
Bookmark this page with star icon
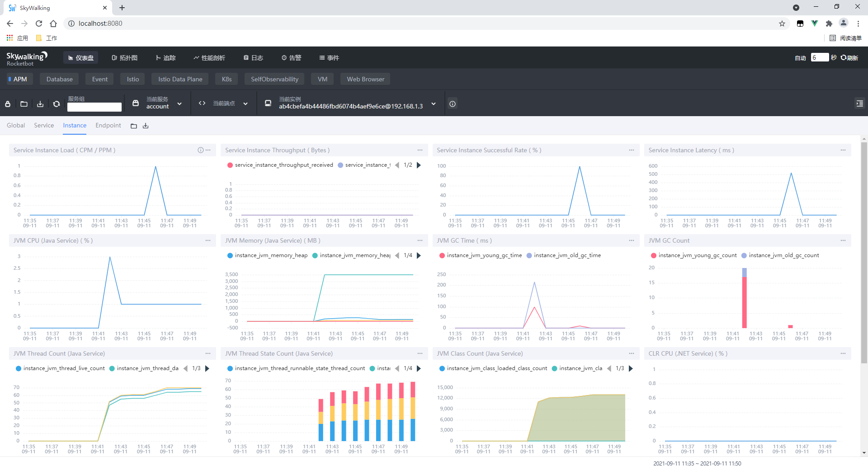tap(782, 23)
